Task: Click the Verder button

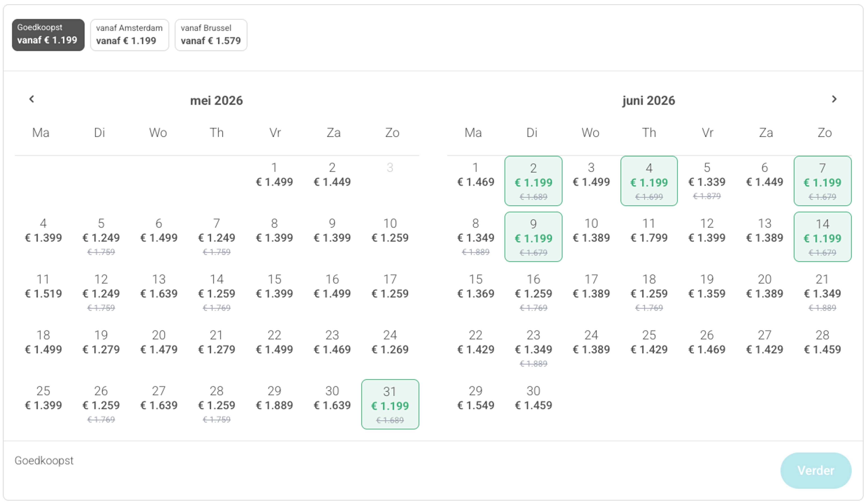Action: click(x=815, y=470)
